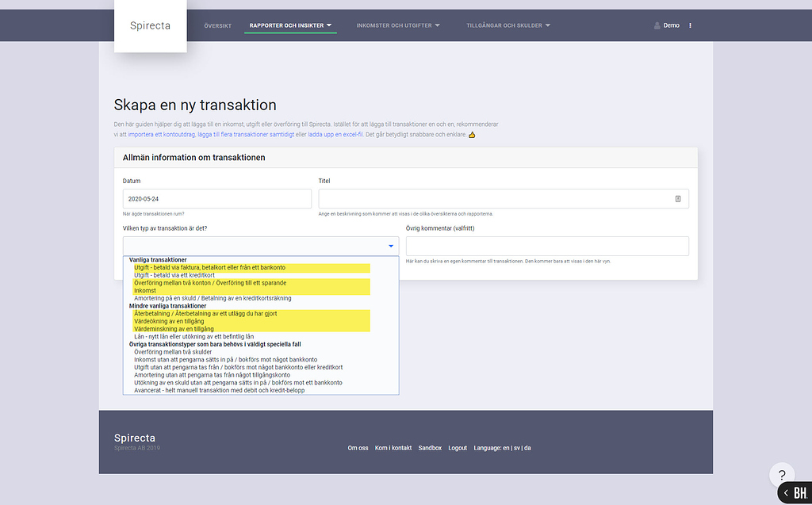Open the question mark help button
The height and width of the screenshot is (505, 812).
781,475
